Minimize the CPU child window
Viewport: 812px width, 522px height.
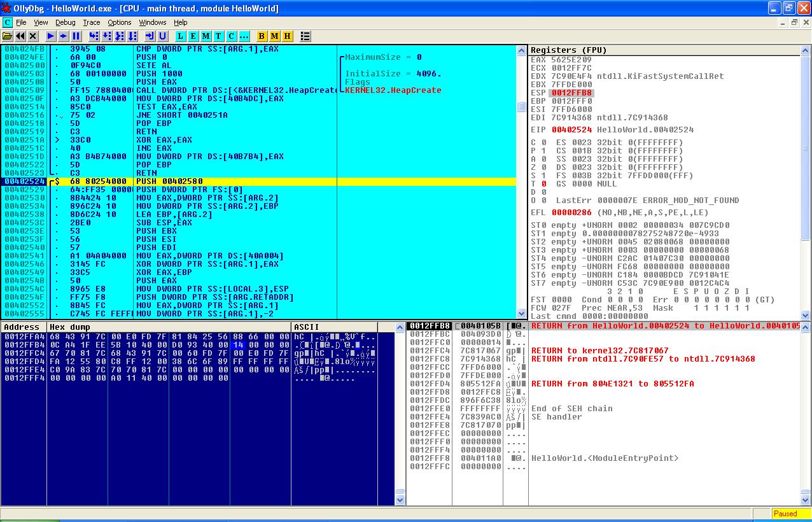click(783, 22)
